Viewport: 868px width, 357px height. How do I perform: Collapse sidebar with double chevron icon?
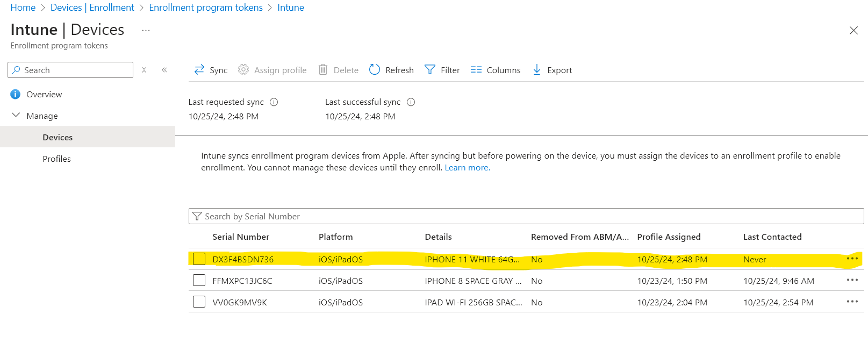click(x=164, y=70)
